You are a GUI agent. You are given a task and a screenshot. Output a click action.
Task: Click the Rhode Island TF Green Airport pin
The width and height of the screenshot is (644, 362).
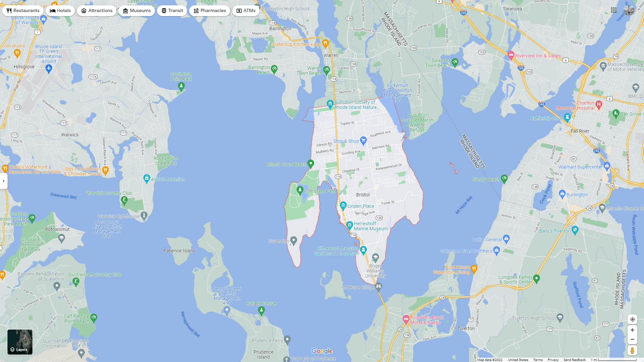[x=49, y=69]
